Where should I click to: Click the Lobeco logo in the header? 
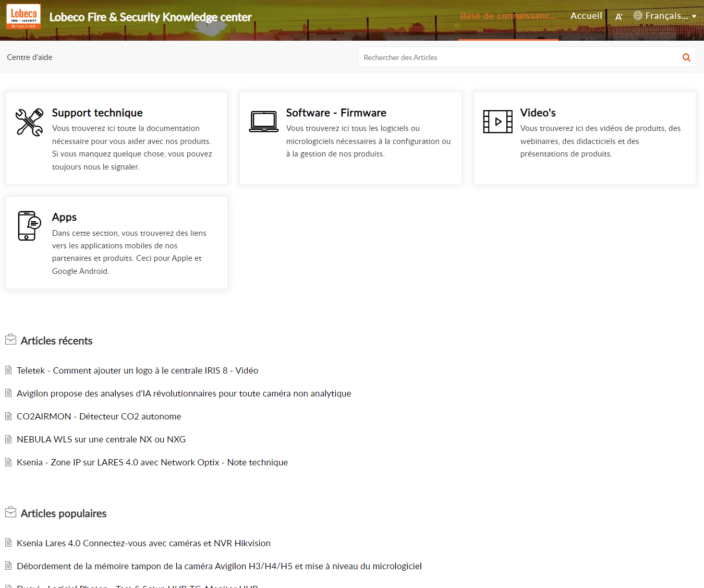[23, 17]
